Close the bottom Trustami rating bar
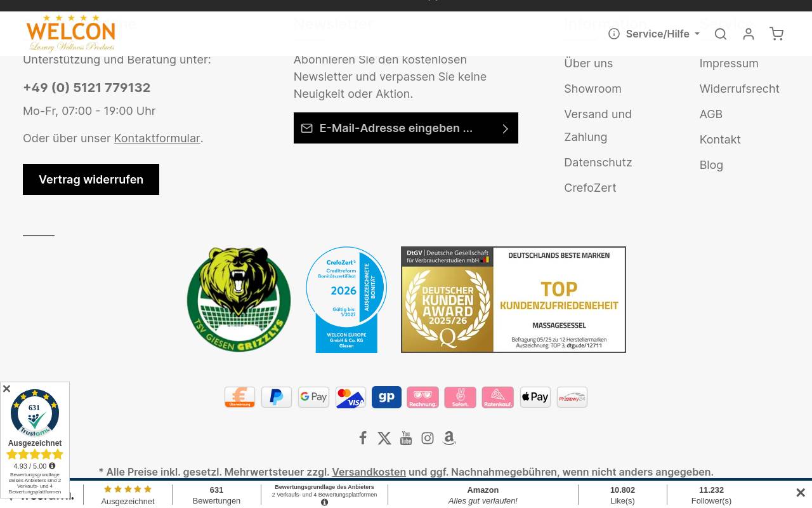 point(801,493)
